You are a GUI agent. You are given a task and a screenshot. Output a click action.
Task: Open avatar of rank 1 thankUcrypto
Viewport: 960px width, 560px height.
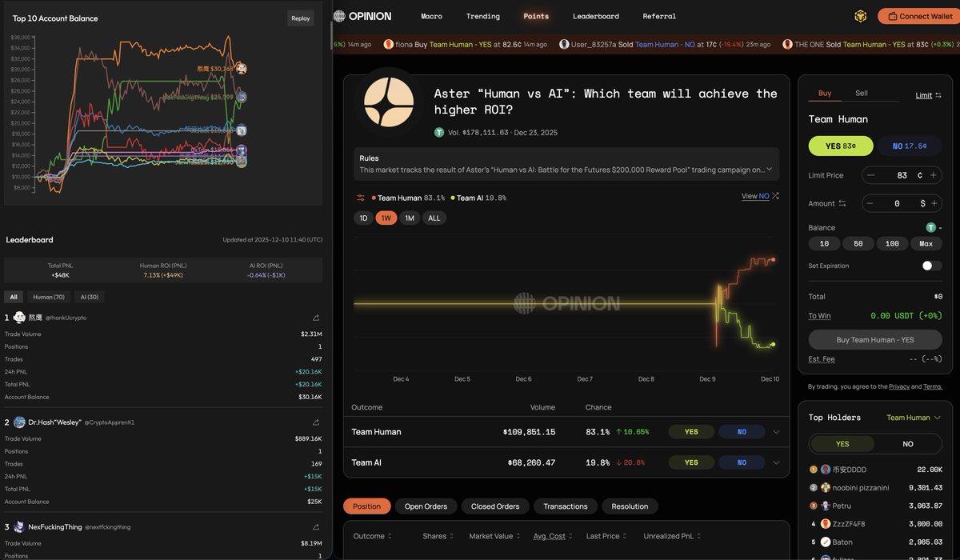(20, 318)
